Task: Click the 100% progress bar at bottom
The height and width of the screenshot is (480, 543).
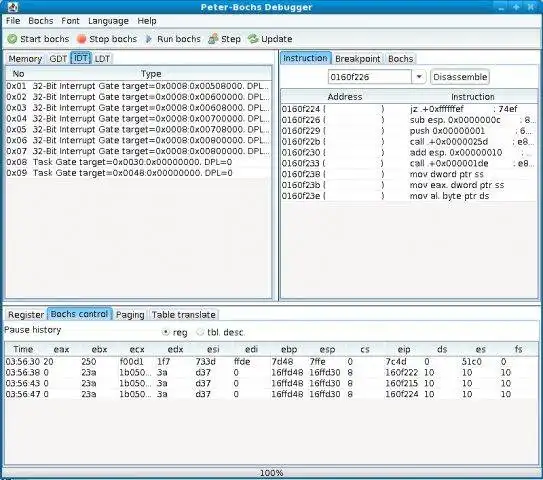Action: (x=272, y=472)
